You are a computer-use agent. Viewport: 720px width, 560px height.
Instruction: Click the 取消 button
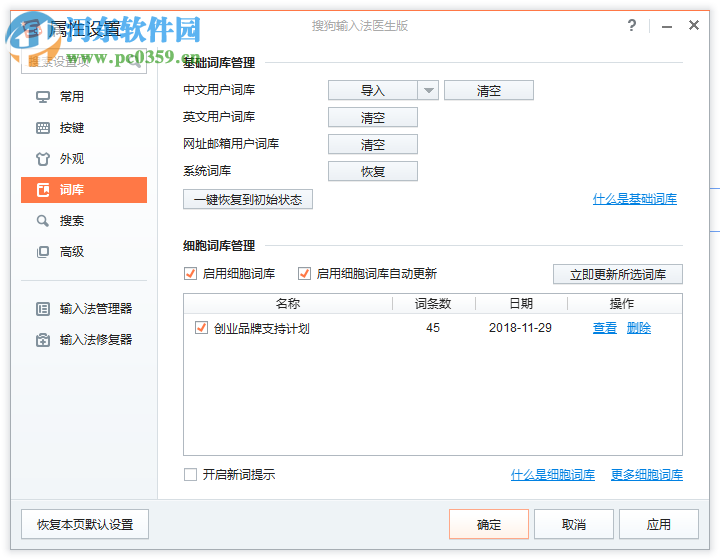574,524
